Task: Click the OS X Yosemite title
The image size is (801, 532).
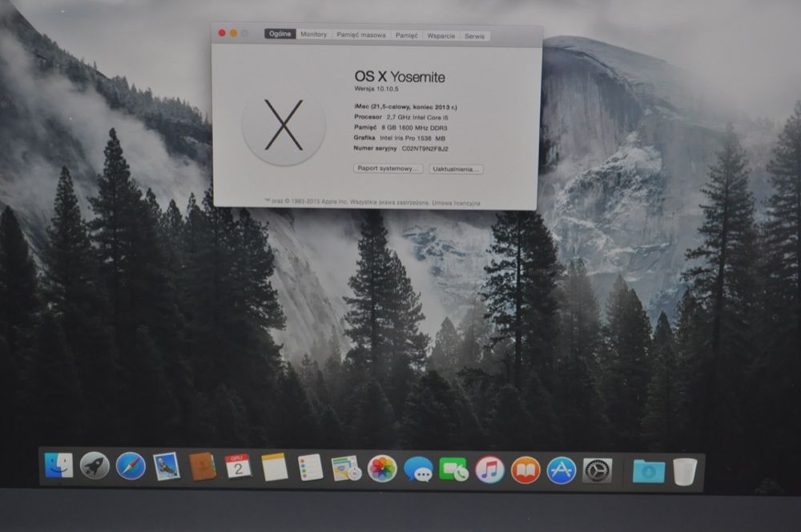Action: coord(400,77)
